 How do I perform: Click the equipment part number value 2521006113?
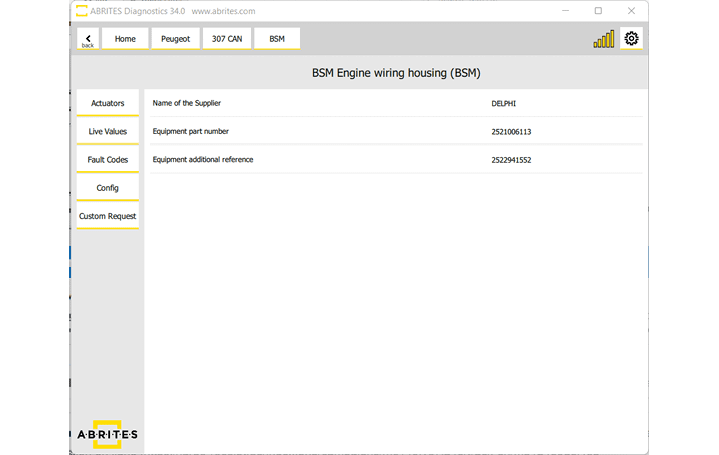pos(511,131)
